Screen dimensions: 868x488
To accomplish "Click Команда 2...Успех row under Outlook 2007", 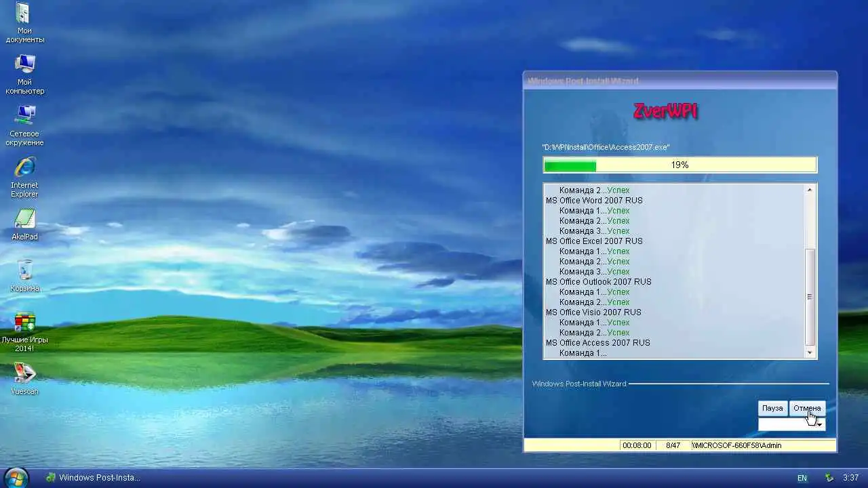I will pyautogui.click(x=595, y=302).
